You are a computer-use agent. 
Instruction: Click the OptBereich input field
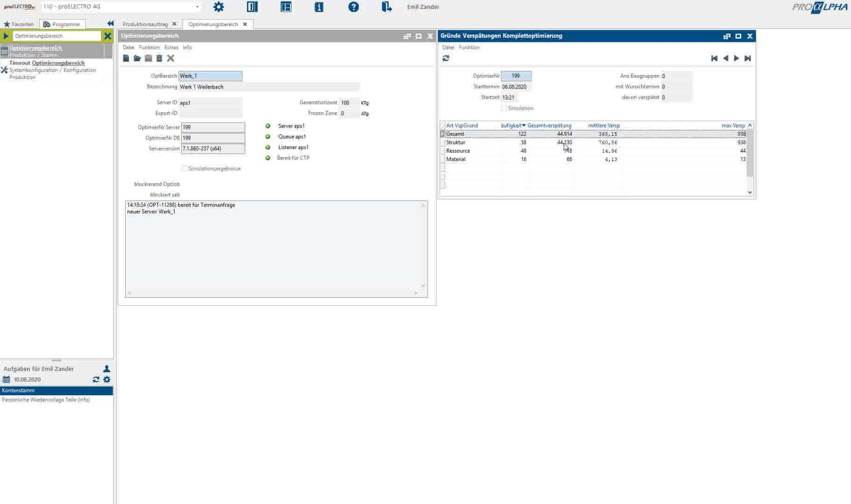click(x=211, y=76)
